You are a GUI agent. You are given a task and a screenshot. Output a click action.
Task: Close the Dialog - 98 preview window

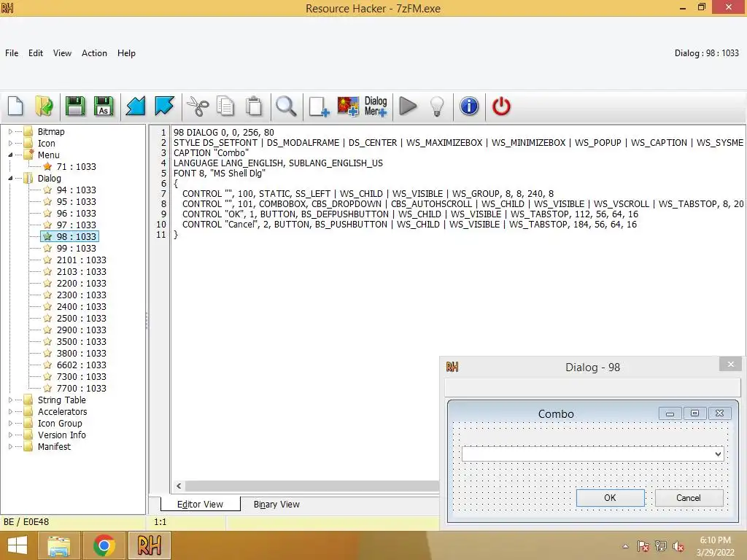(731, 365)
